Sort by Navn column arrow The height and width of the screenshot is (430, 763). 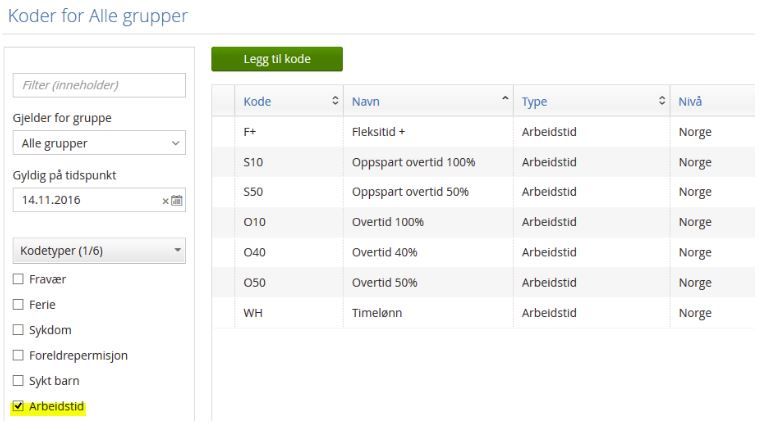tap(506, 100)
